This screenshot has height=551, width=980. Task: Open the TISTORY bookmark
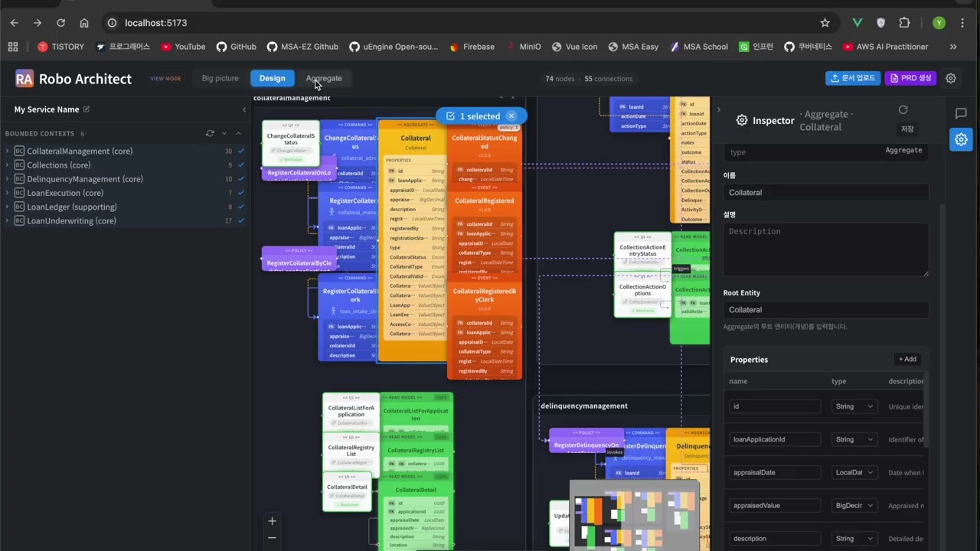(60, 47)
